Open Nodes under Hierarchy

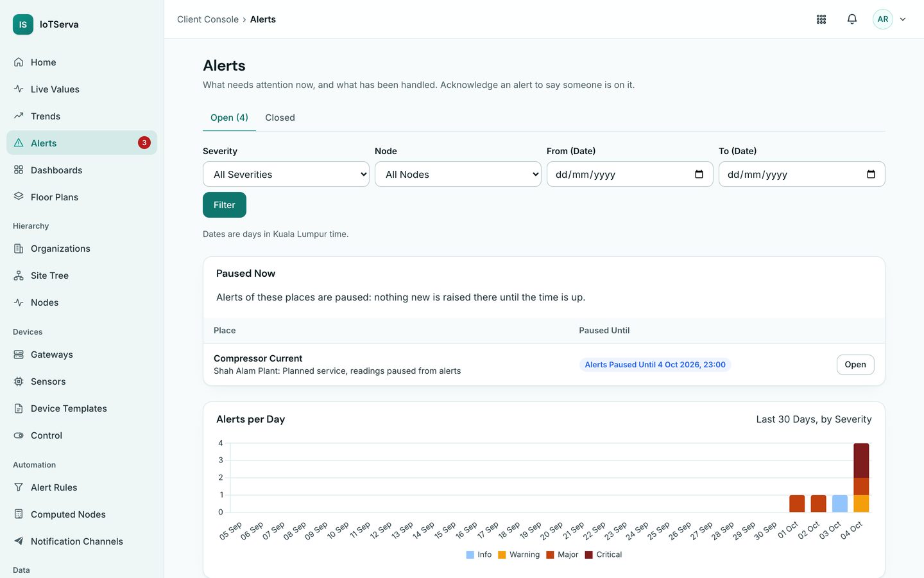(x=81, y=302)
